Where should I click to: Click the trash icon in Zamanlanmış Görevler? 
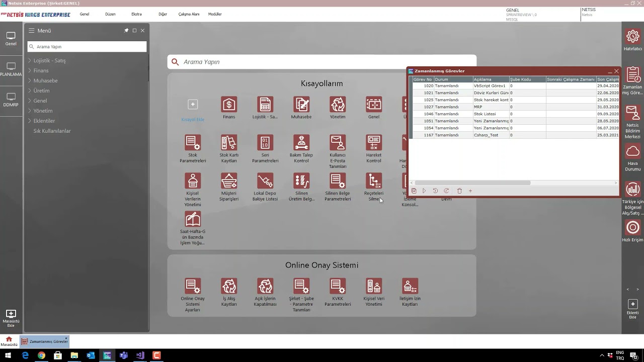[459, 191]
